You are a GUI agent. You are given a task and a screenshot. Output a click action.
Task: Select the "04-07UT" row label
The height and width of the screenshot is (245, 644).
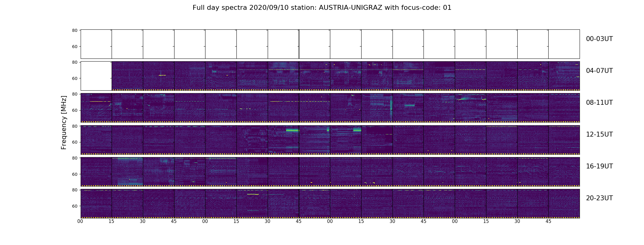pyautogui.click(x=599, y=71)
